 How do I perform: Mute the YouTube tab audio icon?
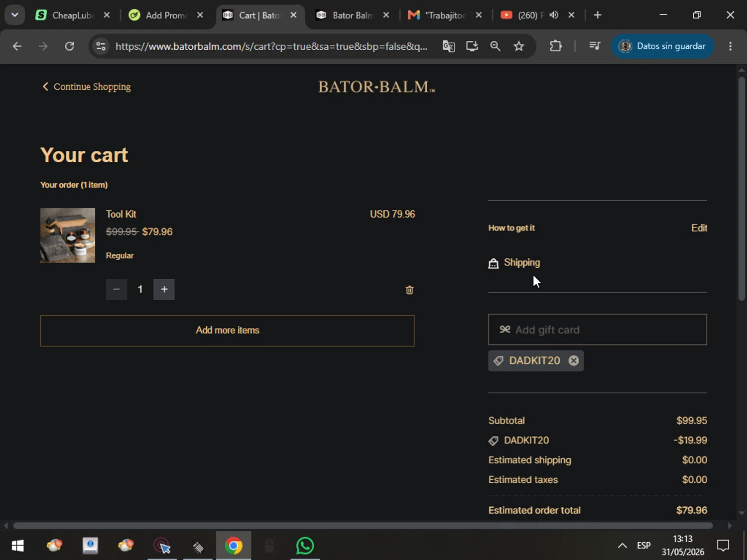click(554, 15)
